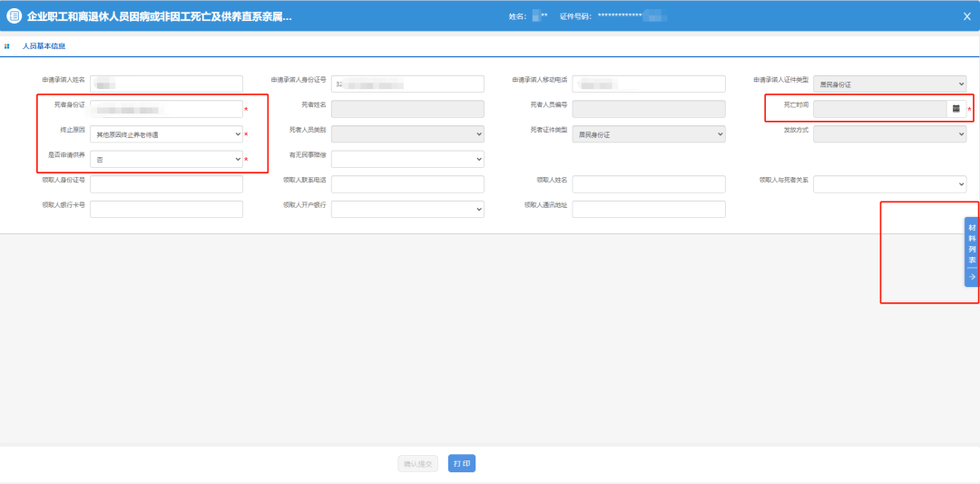
Task: Focus the 死者身份证 input field
Action: tap(166, 109)
